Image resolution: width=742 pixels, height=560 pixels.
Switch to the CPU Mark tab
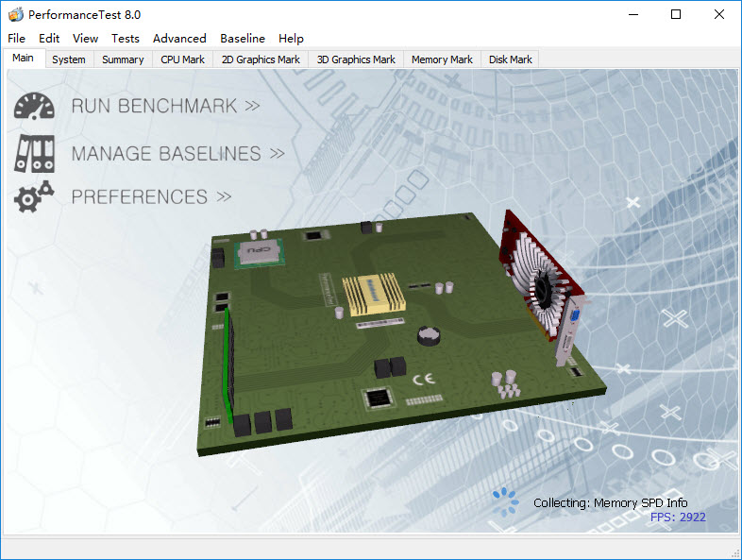[x=182, y=59]
